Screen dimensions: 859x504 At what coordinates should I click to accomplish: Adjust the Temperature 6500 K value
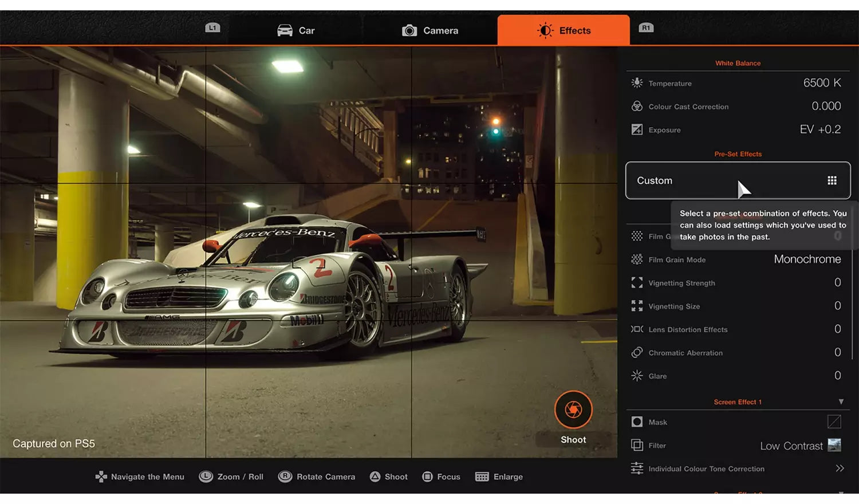click(x=822, y=83)
